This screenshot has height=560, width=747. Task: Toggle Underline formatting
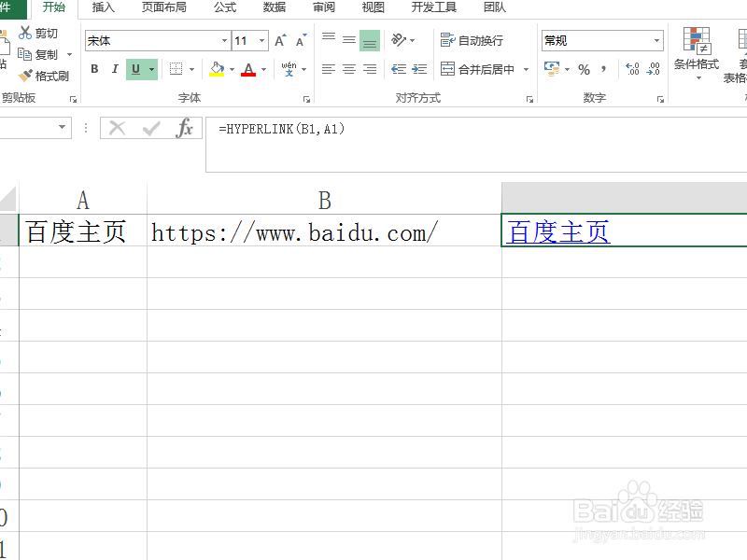(135, 69)
